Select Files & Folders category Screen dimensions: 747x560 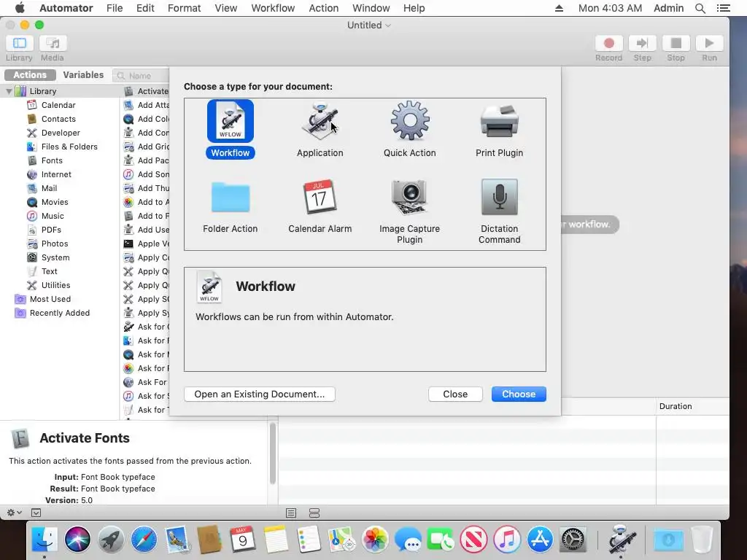[69, 147]
